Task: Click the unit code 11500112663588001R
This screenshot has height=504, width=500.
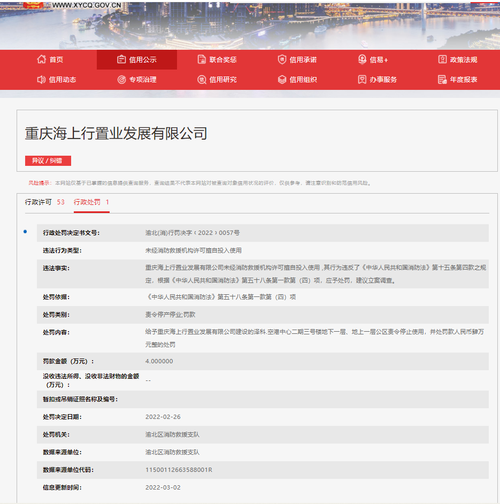Action: (x=179, y=470)
